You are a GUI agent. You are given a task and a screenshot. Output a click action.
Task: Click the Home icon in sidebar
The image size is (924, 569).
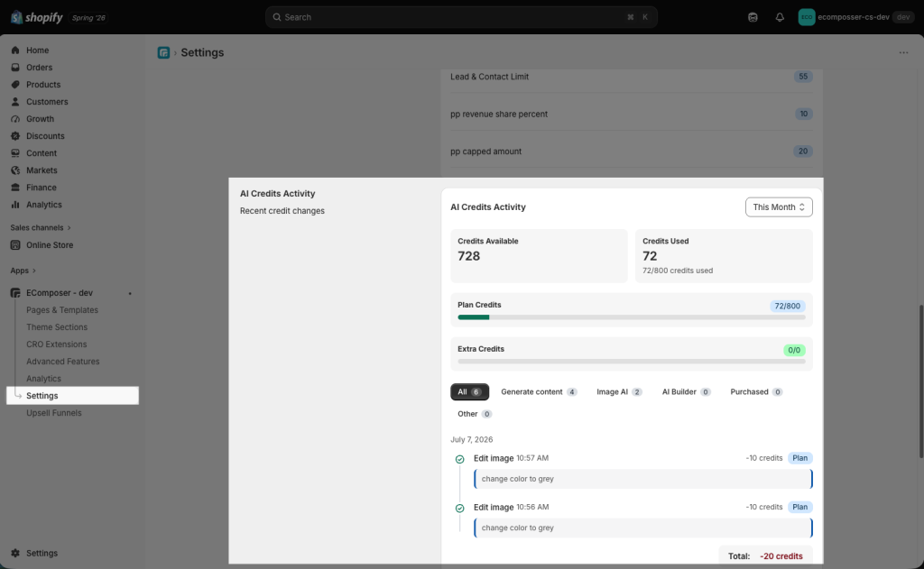pos(15,50)
